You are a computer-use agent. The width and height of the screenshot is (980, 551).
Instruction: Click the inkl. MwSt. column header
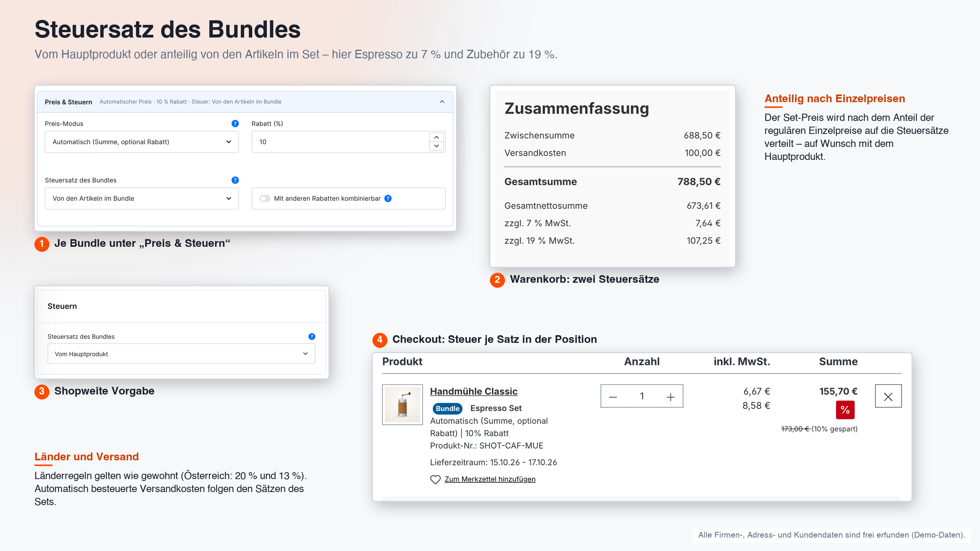tap(742, 362)
